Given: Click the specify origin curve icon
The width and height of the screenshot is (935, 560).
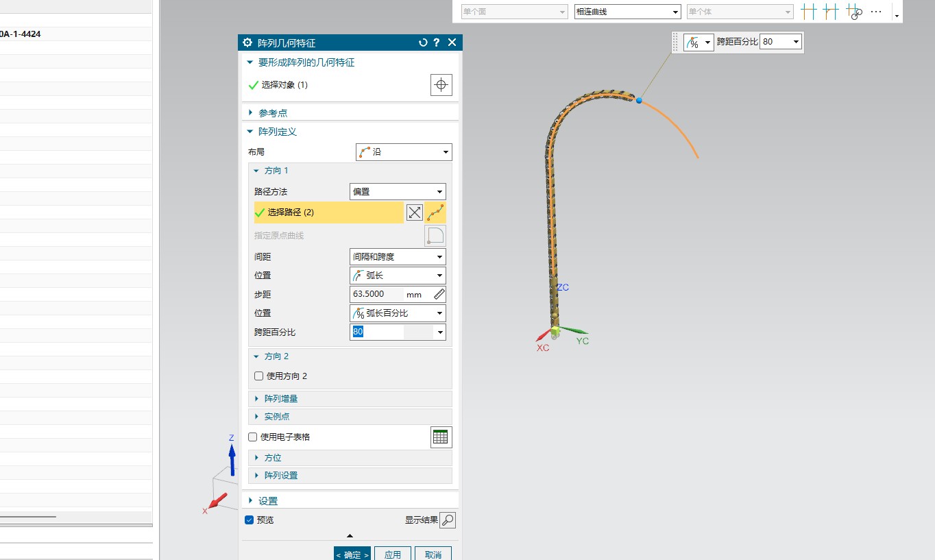Looking at the screenshot, I should coord(435,235).
